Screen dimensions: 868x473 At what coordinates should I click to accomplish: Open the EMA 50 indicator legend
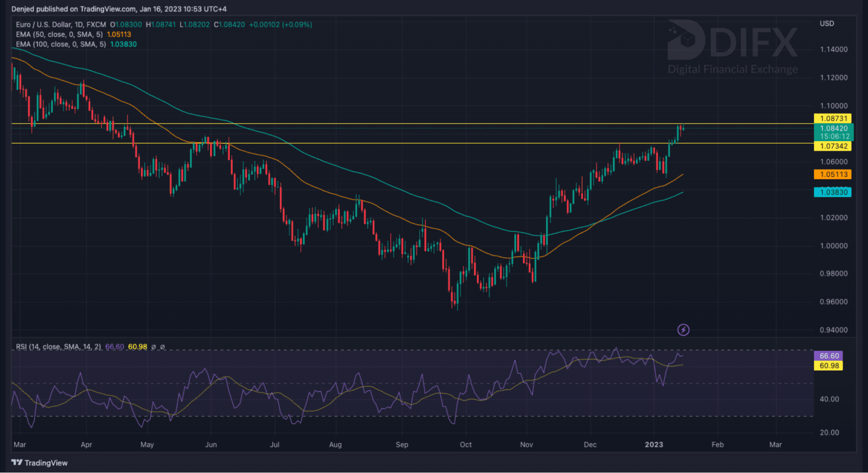coord(59,34)
